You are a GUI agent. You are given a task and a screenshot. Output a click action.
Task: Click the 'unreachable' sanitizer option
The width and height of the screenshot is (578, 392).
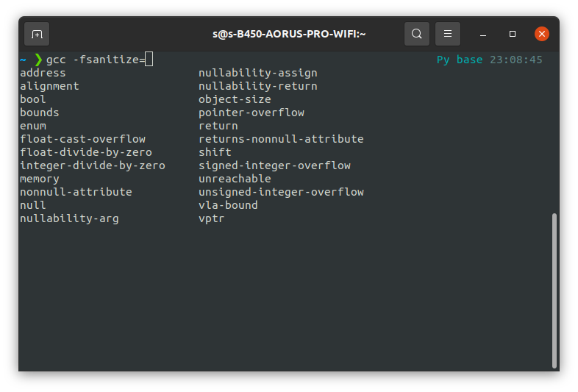pyautogui.click(x=235, y=179)
